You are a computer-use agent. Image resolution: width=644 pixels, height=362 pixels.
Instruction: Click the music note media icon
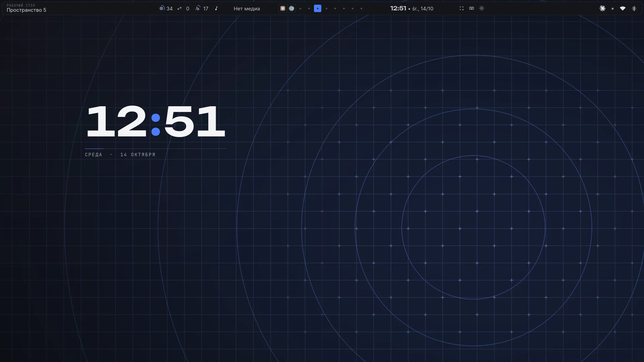pyautogui.click(x=216, y=8)
